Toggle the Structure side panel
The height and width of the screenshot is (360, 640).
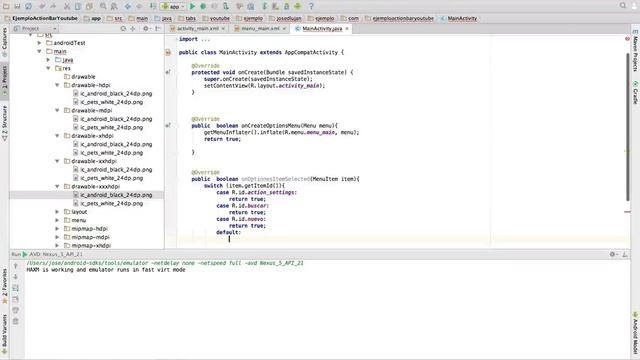pos(4,123)
